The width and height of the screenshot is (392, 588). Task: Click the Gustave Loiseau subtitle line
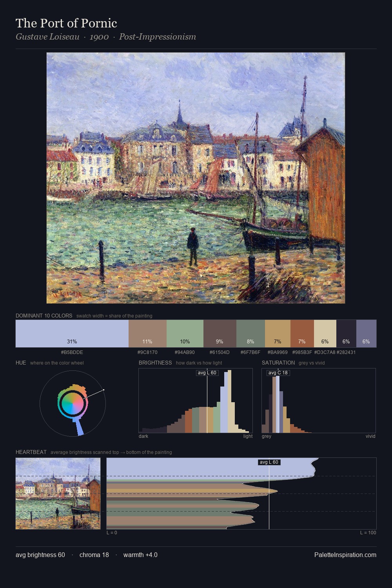(x=106, y=37)
